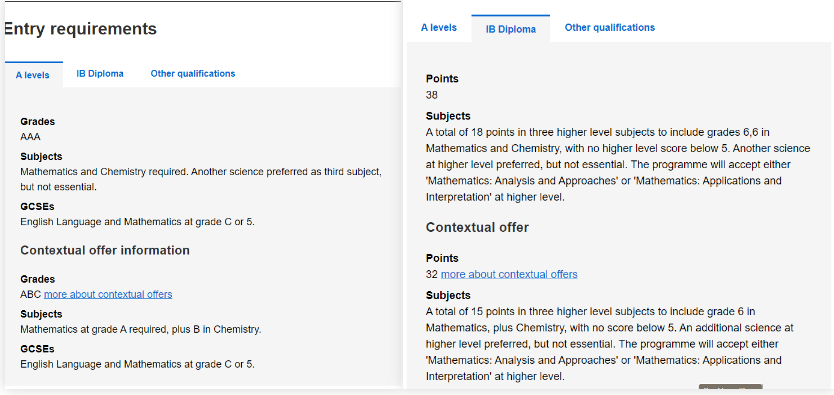Click the active IB Diploma tab above Points
Viewport: 834px width, 395px height.
pos(511,29)
